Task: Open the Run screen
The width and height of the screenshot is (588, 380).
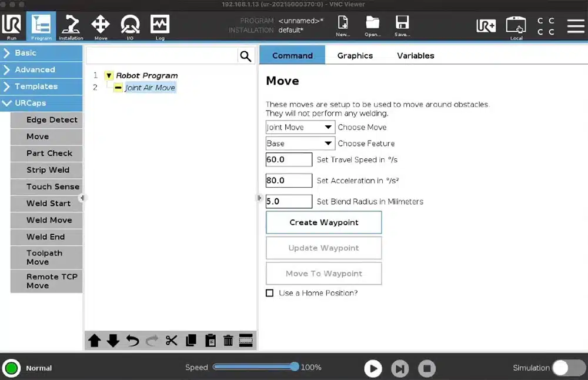Action: point(12,26)
